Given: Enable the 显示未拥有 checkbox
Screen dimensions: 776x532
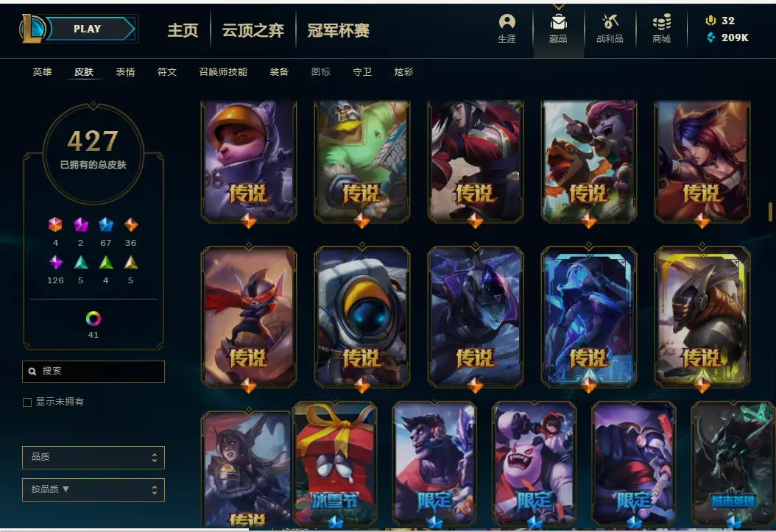Looking at the screenshot, I should coord(27,402).
